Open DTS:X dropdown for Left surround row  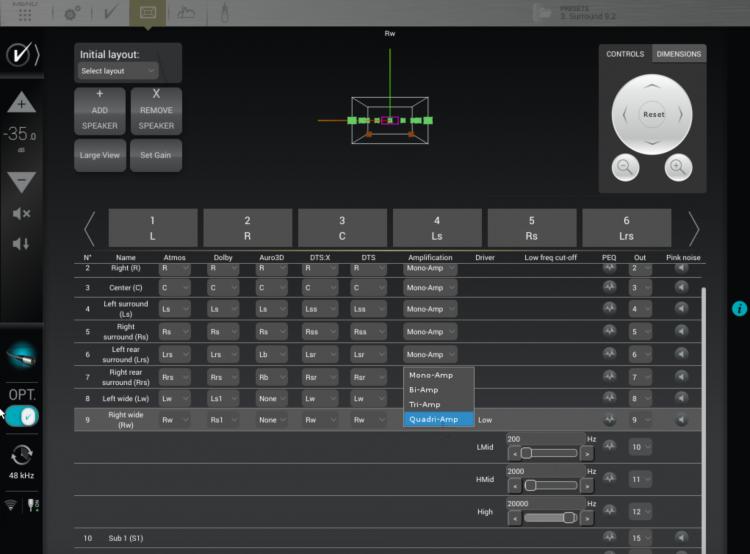[320, 309]
